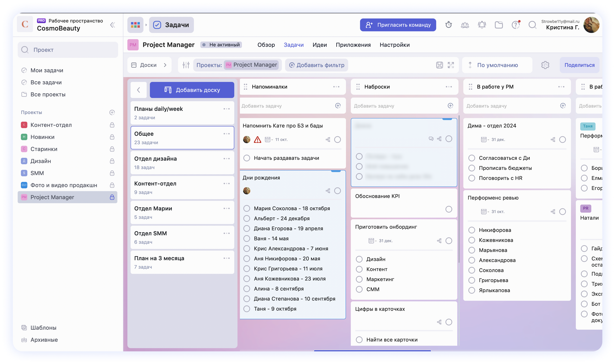Image resolution: width=615 pixels, height=364 pixels.
Task: Click the Проект search field in sidebar
Action: (x=68, y=50)
